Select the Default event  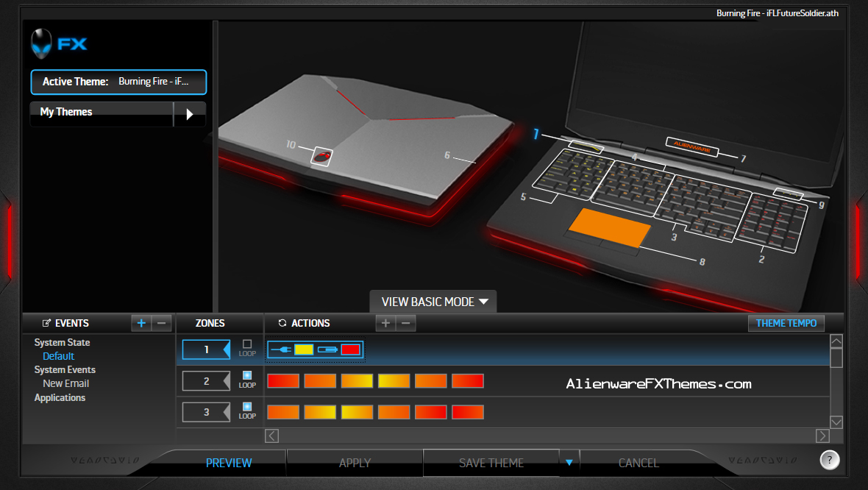(58, 356)
